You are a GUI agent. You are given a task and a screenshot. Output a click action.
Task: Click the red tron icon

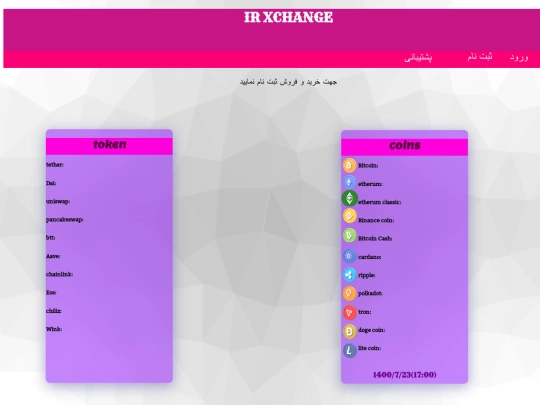click(349, 313)
